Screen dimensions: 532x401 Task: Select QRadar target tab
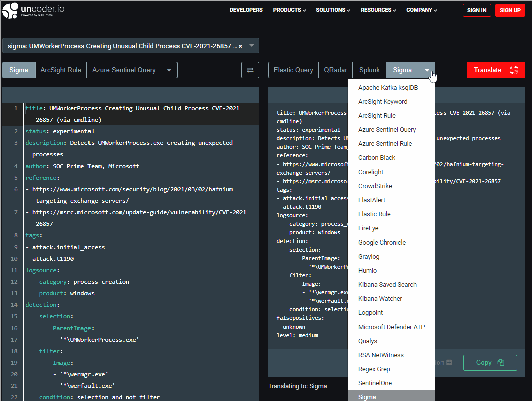[x=335, y=70]
